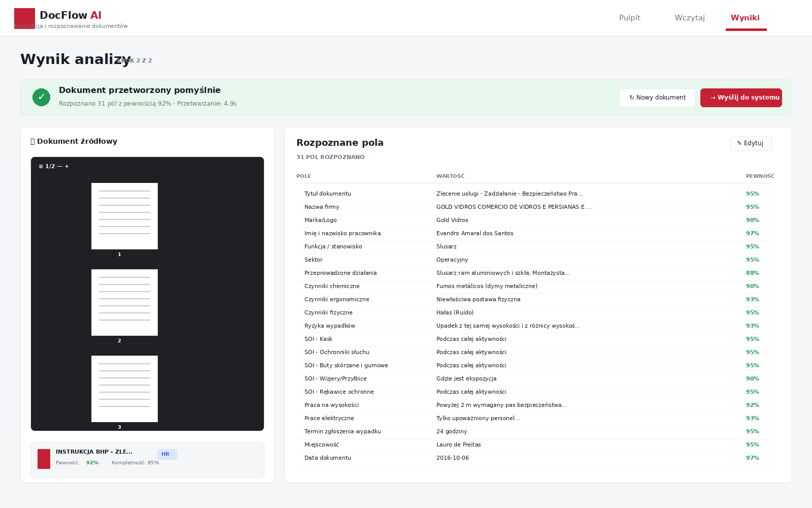This screenshot has width=812, height=508.
Task: Select page 1 thumbnail
Action: (x=124, y=216)
